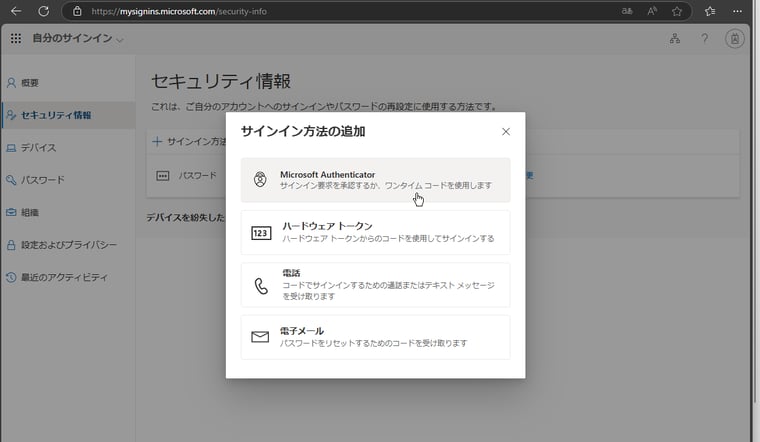Viewport: 760px width, 442px height.
Task: Open the account profile avatar
Action: 735,38
